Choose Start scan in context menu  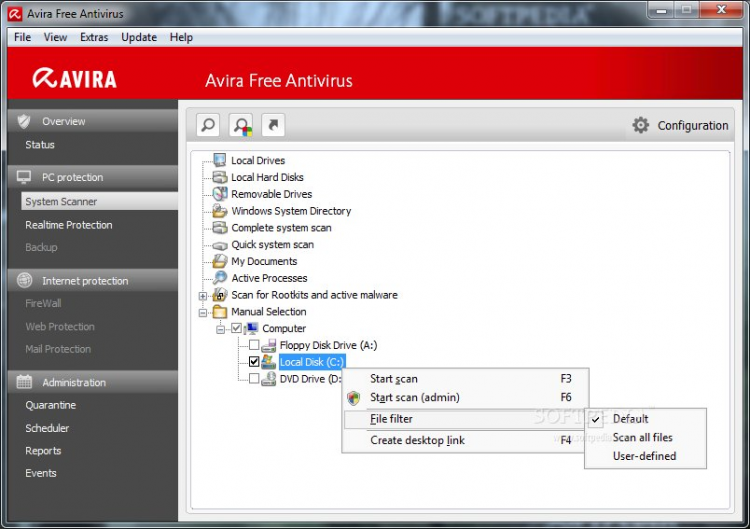(464, 379)
